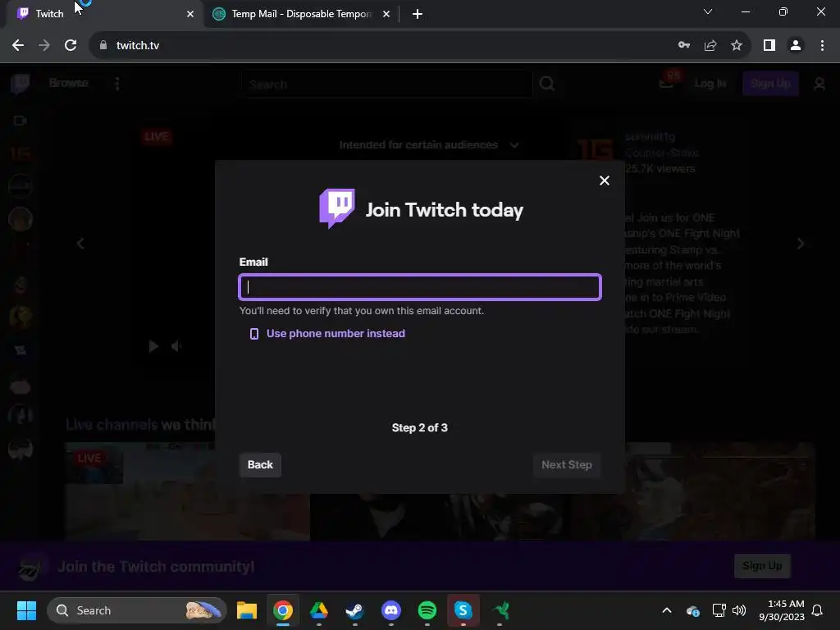Open volume control in system tray
Viewport: 840px width, 630px height.
(739, 610)
